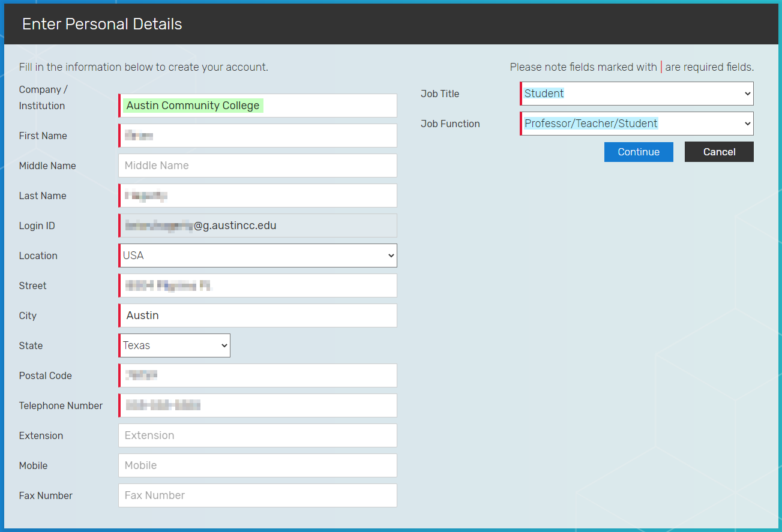Select the Postal Code input field

click(258, 375)
